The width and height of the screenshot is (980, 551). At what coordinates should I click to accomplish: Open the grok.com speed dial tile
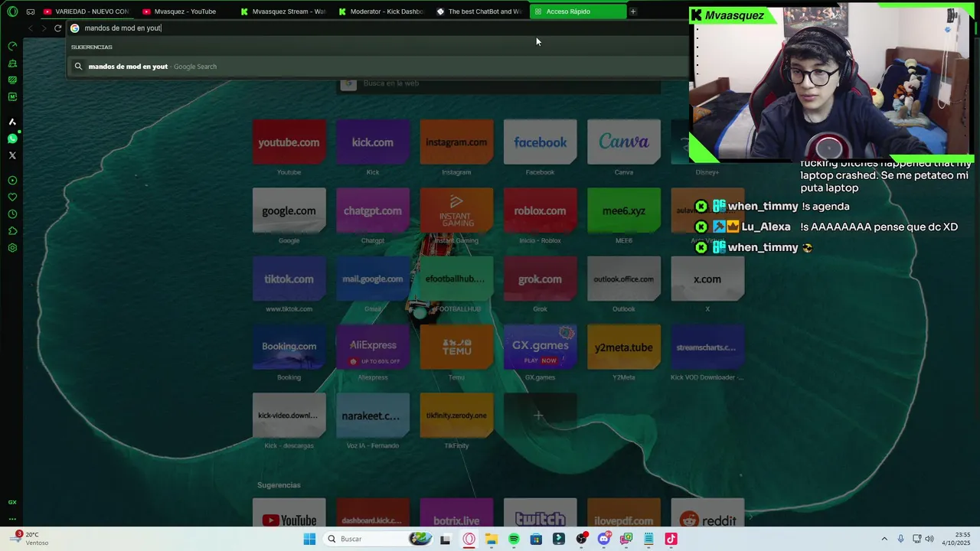coord(540,279)
